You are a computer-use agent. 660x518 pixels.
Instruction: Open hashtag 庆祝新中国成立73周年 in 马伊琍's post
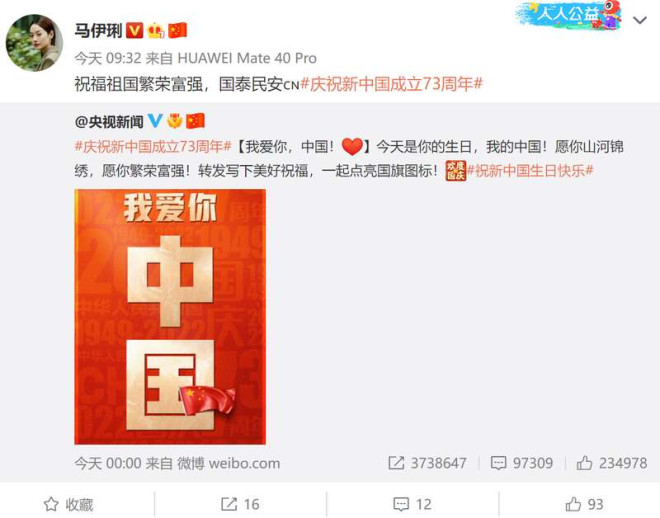[391, 84]
